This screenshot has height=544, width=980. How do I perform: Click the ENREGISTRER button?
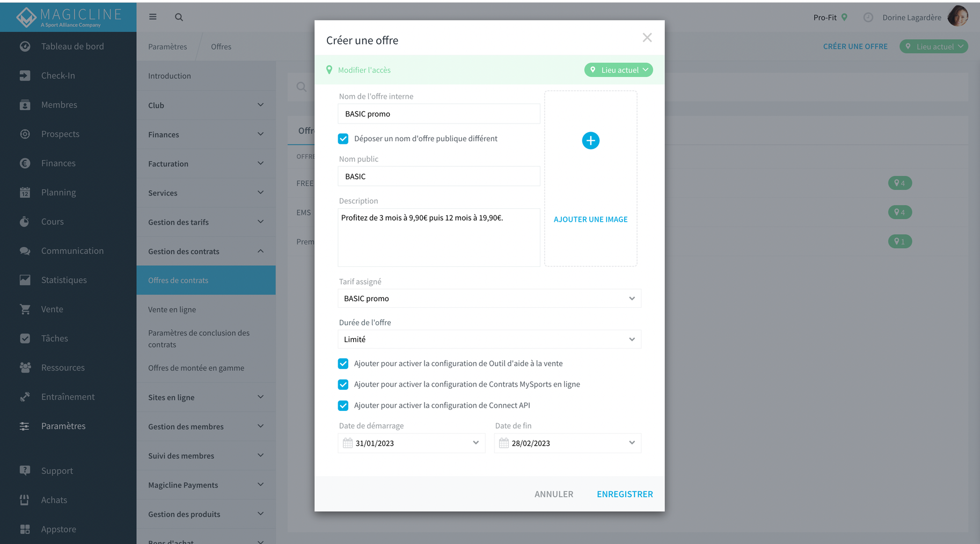pos(625,494)
